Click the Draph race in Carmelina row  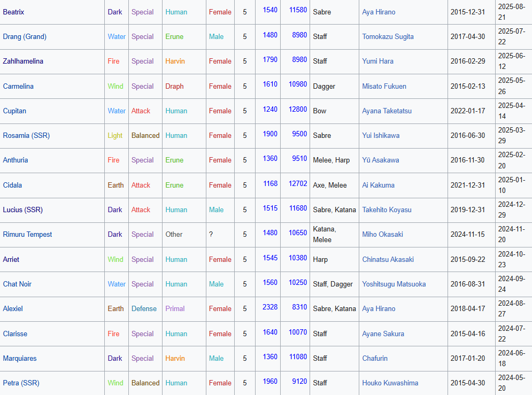(x=174, y=86)
